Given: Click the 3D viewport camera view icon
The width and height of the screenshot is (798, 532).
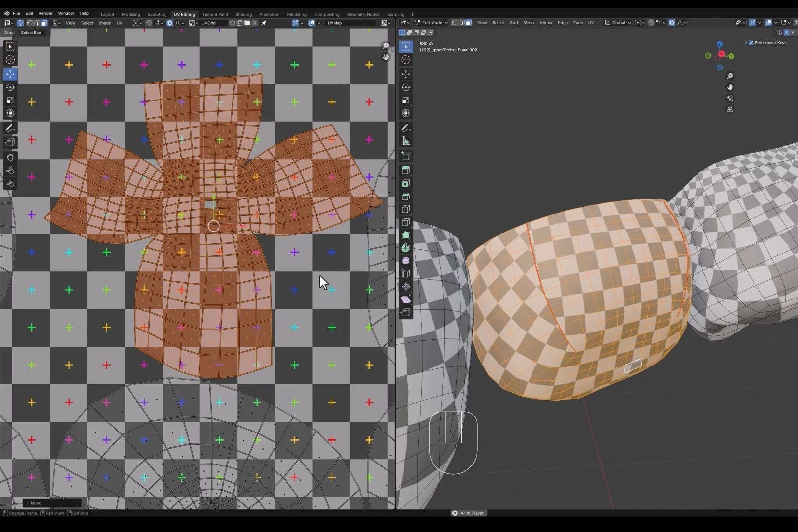Looking at the screenshot, I should pyautogui.click(x=730, y=98).
